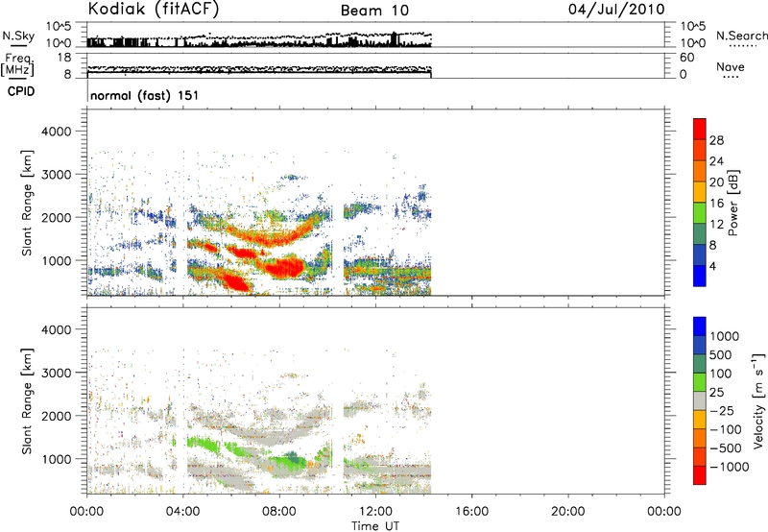
Task: Click the '3000' tick on velocity panel
Action: pos(57,373)
